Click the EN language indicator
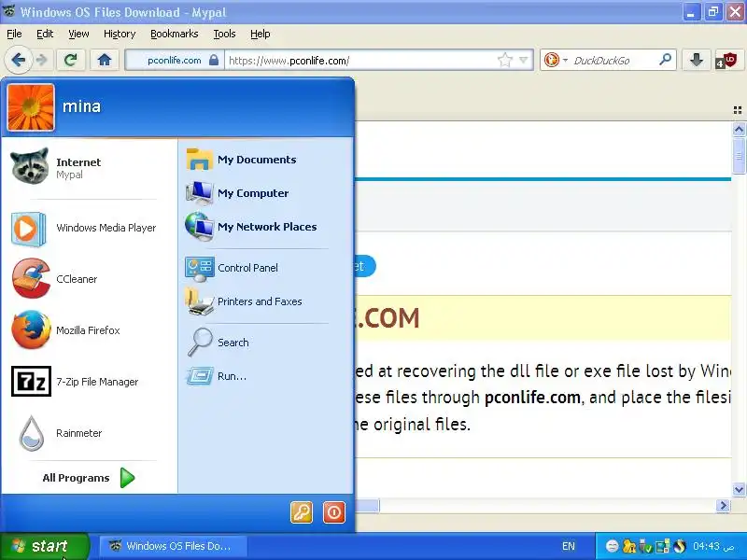Image resolution: width=747 pixels, height=560 pixels. pos(569,546)
